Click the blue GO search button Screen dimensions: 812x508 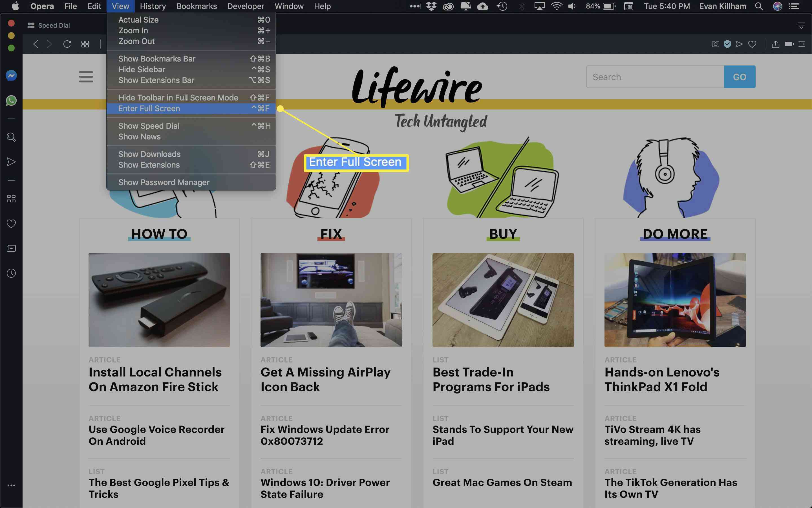pos(740,77)
